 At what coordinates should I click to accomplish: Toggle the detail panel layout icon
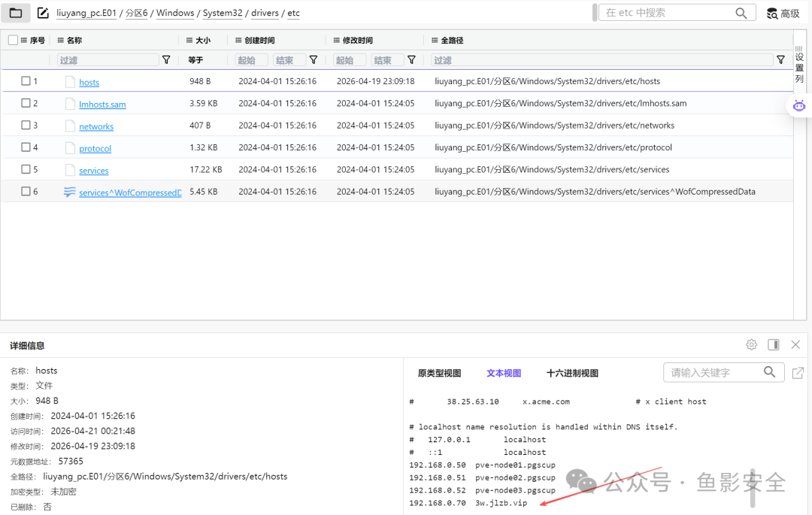[x=774, y=345]
